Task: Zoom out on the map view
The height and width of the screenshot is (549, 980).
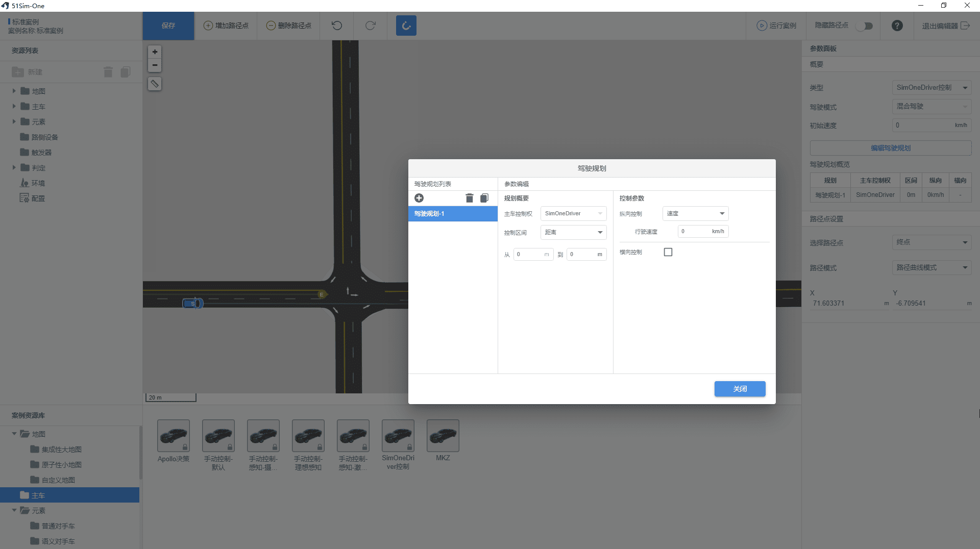Action: click(x=155, y=65)
